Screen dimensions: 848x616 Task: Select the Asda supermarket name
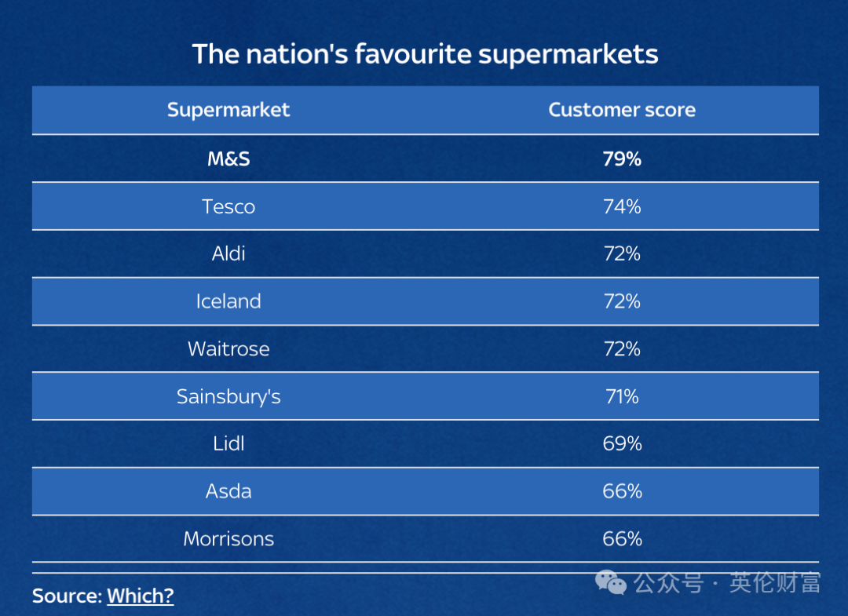tap(228, 491)
